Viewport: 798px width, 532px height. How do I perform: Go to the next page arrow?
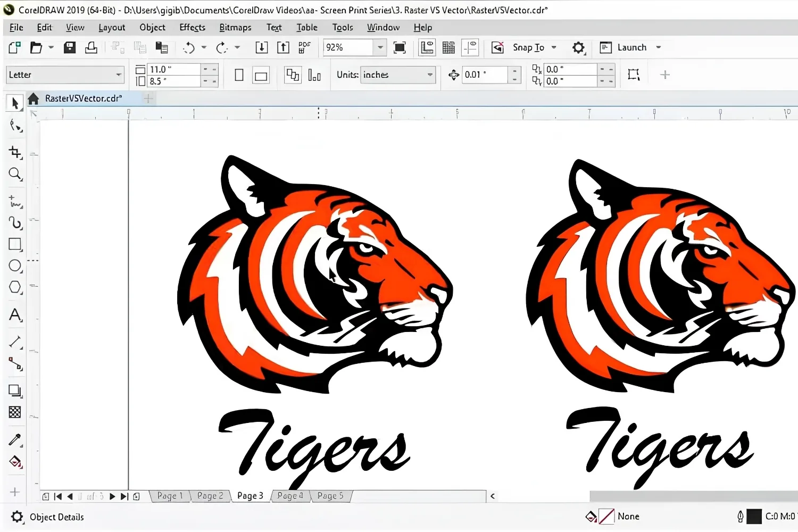click(x=112, y=496)
